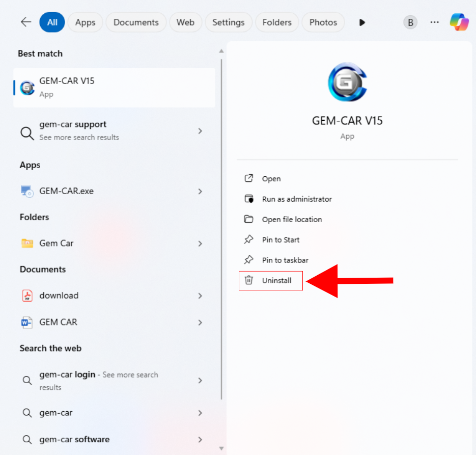The image size is (476, 455).
Task: Expand GEM-CAR.exe result chevron
Action: [x=200, y=192]
